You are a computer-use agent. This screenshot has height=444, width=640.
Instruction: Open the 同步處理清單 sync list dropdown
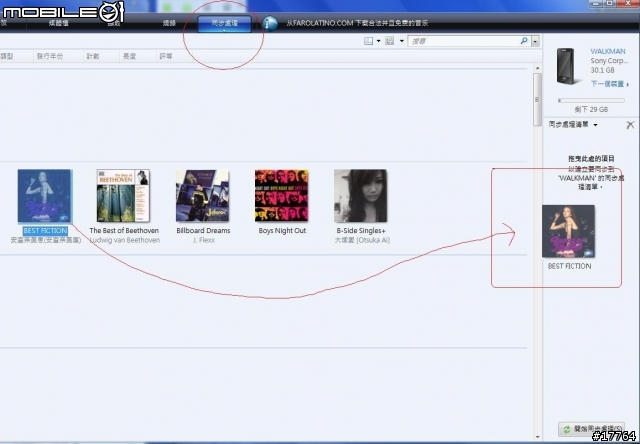[x=573, y=124]
